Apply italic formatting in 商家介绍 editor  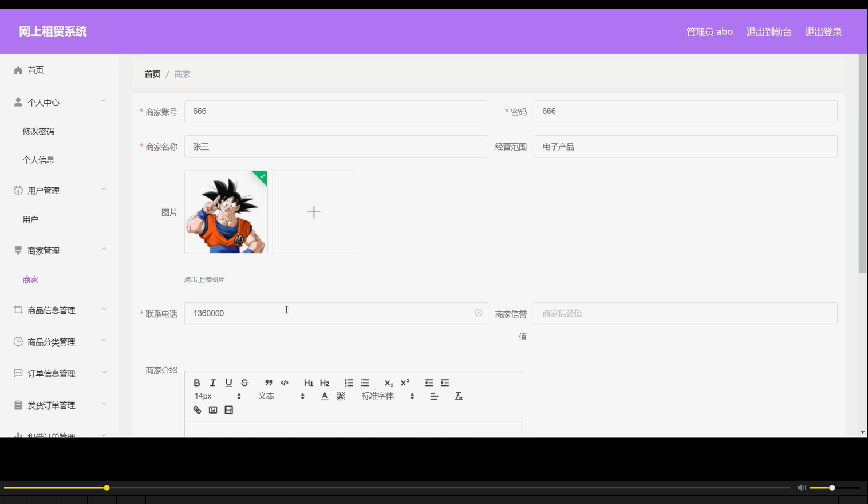tap(212, 383)
